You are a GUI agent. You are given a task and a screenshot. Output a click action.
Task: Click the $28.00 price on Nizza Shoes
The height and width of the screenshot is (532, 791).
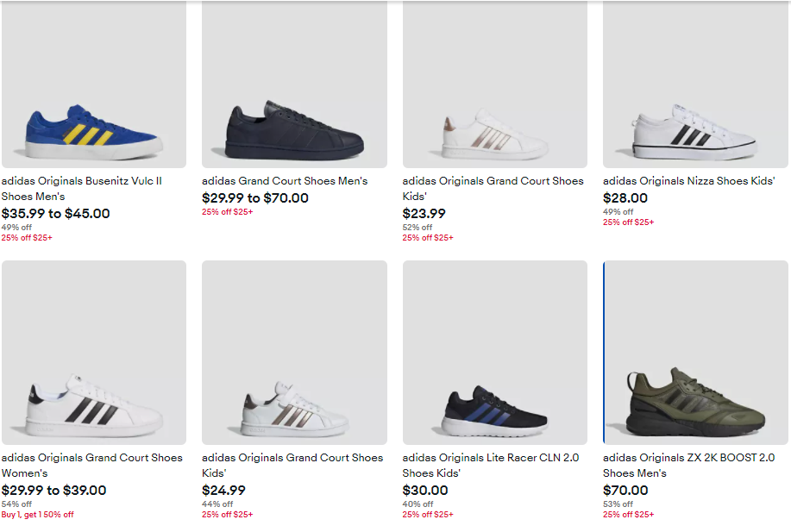point(625,198)
